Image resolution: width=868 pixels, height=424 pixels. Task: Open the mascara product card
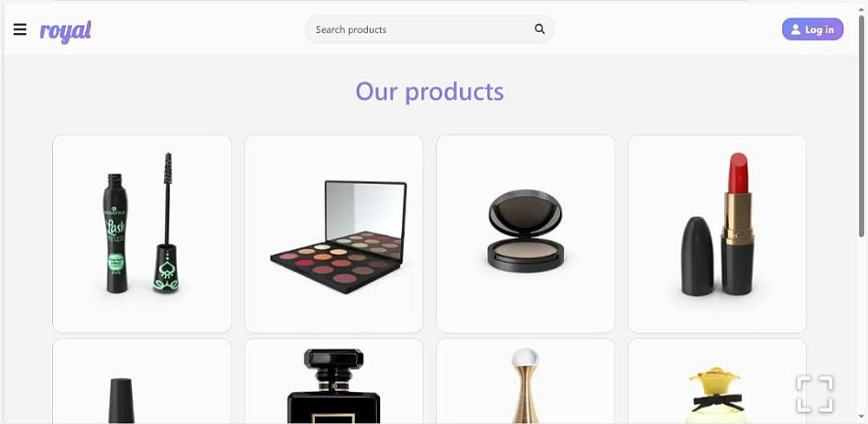click(x=141, y=234)
